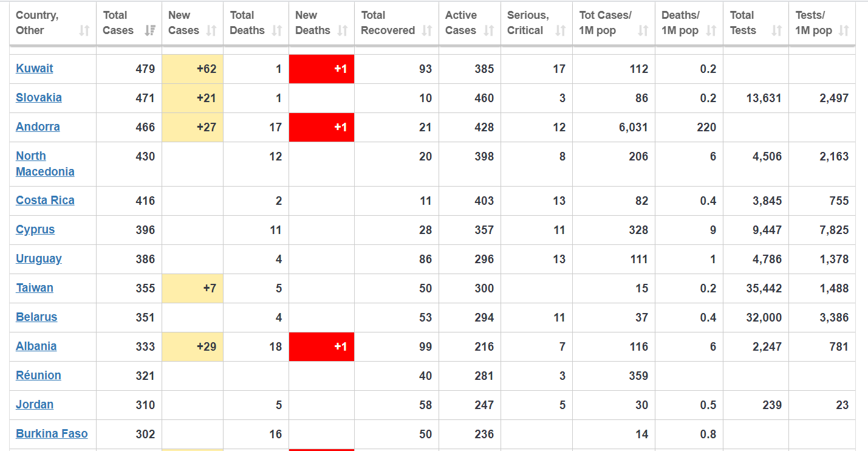This screenshot has height=451, width=868.
Task: Click the New Deaths sort icon
Action: [x=343, y=30]
